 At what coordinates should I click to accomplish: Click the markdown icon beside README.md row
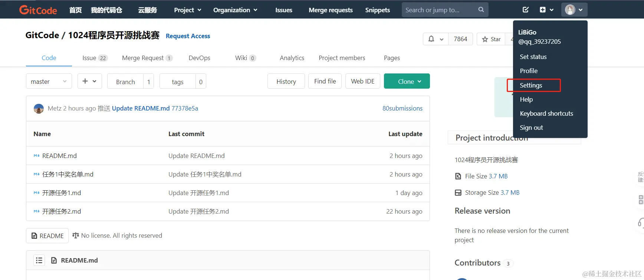36,156
